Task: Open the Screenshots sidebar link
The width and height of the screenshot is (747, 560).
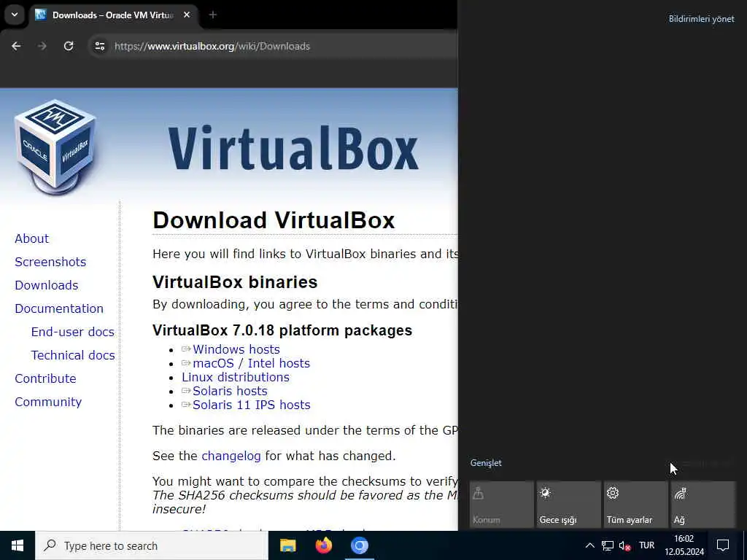Action: tap(50, 262)
